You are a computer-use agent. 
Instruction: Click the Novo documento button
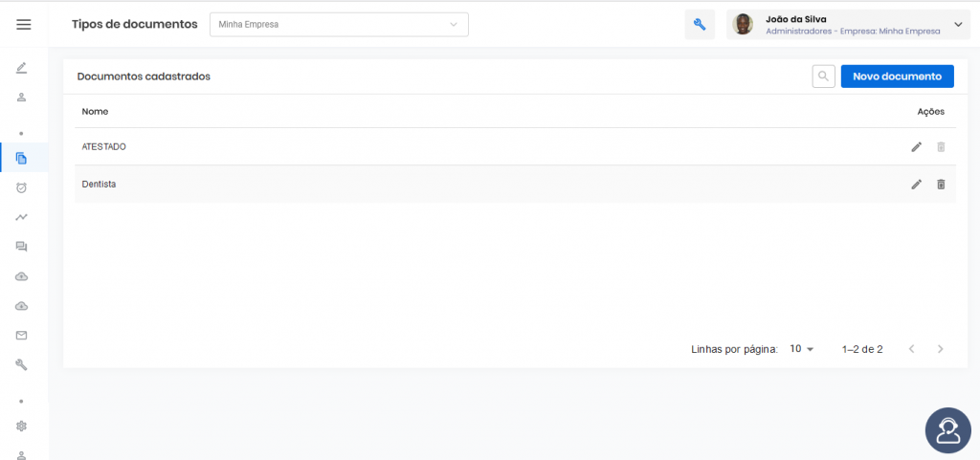point(897,77)
